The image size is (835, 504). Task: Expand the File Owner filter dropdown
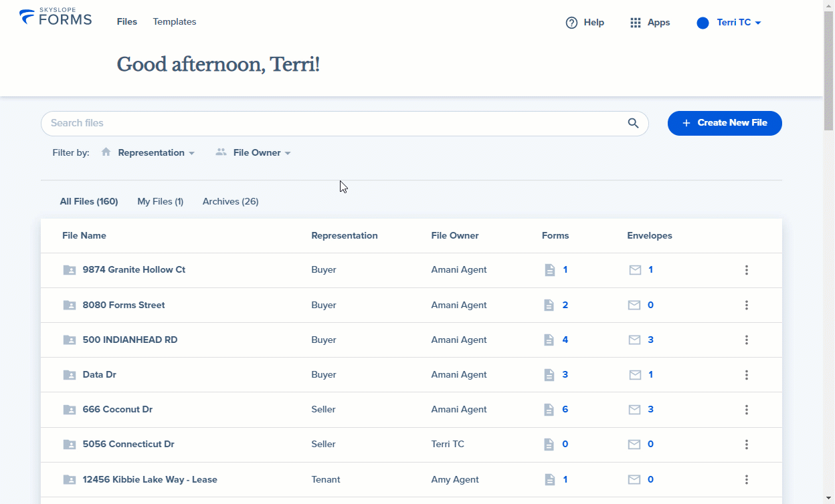pos(254,152)
